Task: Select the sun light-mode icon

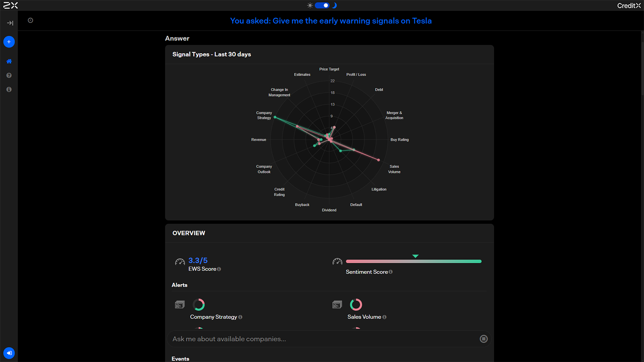Action: [x=310, y=6]
